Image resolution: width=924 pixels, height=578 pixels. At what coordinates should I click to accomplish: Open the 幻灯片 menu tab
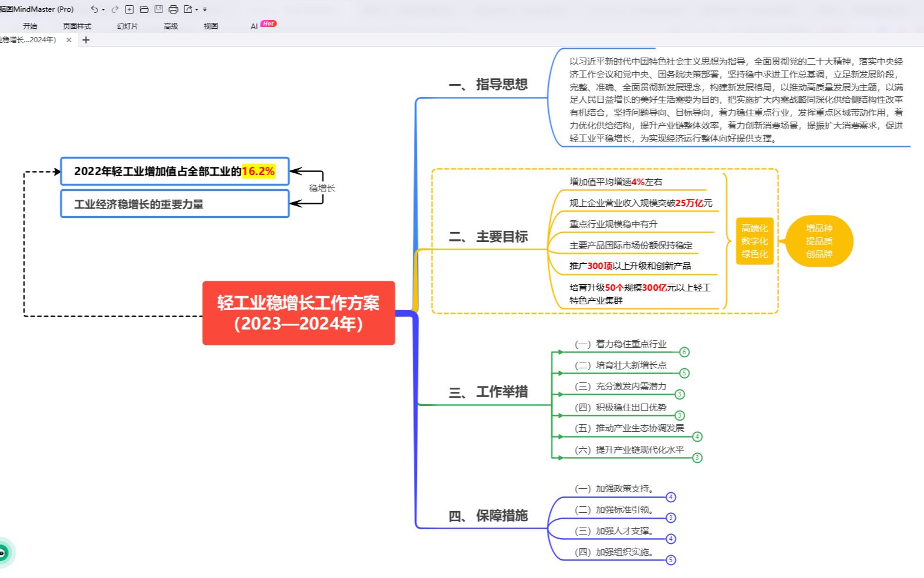pyautogui.click(x=127, y=26)
